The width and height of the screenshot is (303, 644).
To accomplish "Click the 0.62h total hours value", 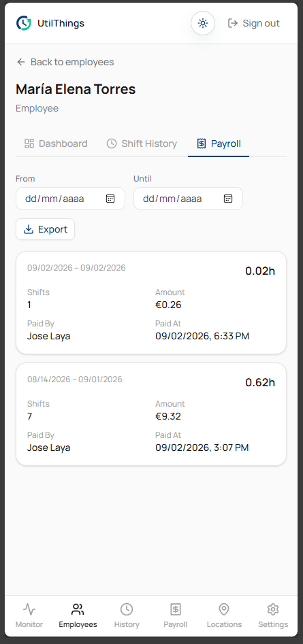I will 260,382.
